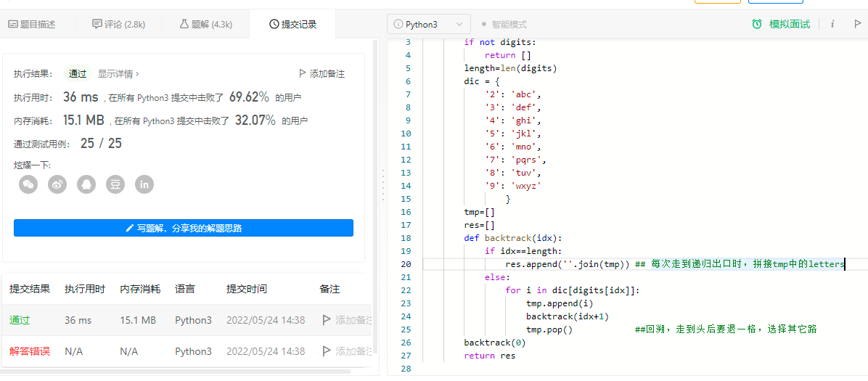
Task: Open the 题解 (4.3k) tab
Action: coord(205,25)
